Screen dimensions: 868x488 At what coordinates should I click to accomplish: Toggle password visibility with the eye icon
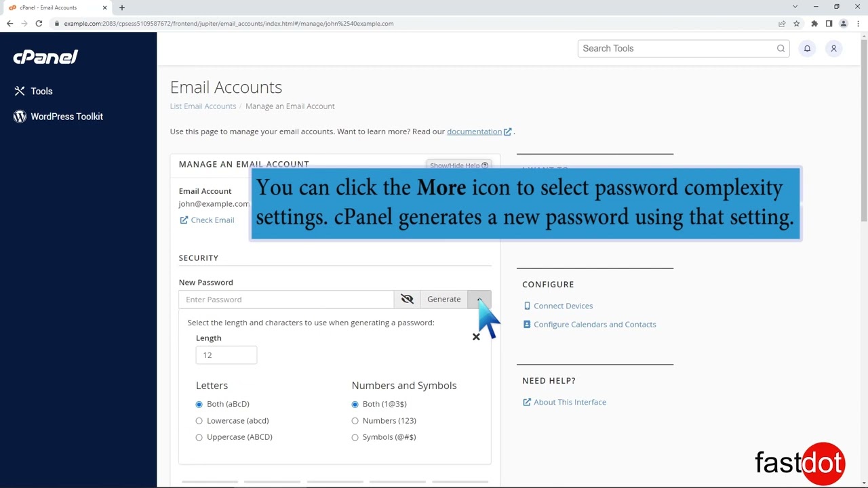click(x=407, y=299)
